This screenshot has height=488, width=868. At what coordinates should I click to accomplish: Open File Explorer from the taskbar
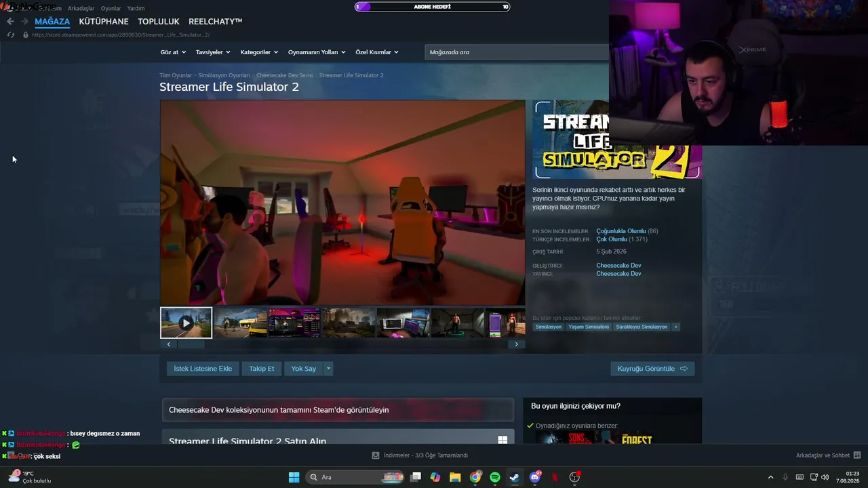point(455,477)
